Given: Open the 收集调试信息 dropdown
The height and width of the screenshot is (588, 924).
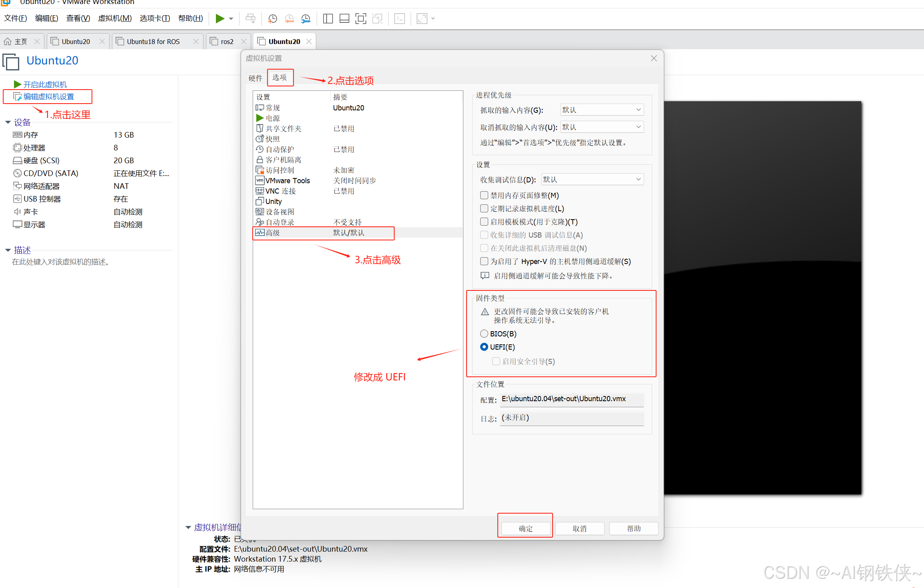Looking at the screenshot, I should coord(592,180).
